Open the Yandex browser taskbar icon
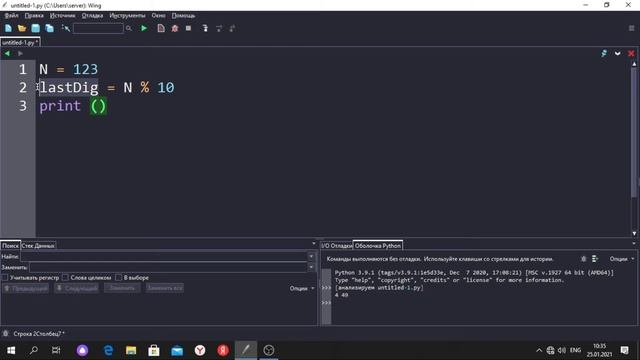 [200, 350]
